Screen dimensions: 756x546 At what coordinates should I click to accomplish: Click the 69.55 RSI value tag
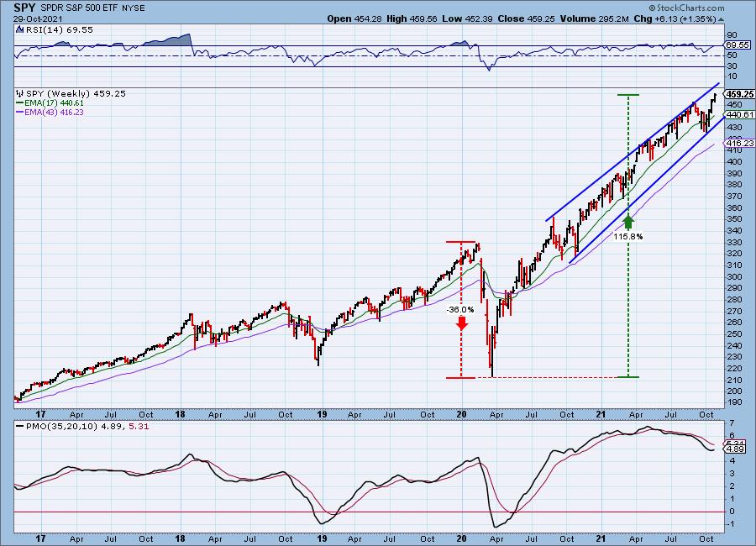click(738, 45)
